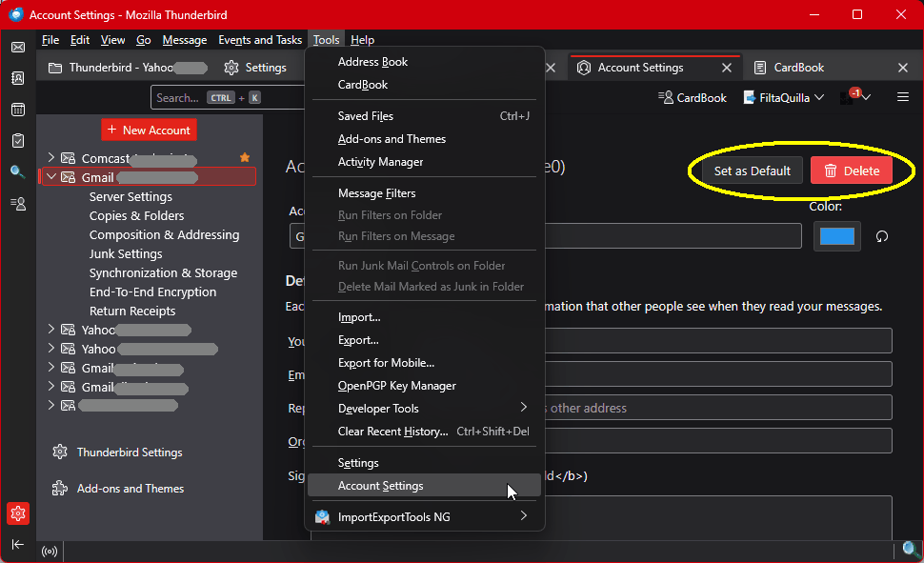Open Server Settings under Gmail
This screenshot has height=563, width=924.
(131, 197)
